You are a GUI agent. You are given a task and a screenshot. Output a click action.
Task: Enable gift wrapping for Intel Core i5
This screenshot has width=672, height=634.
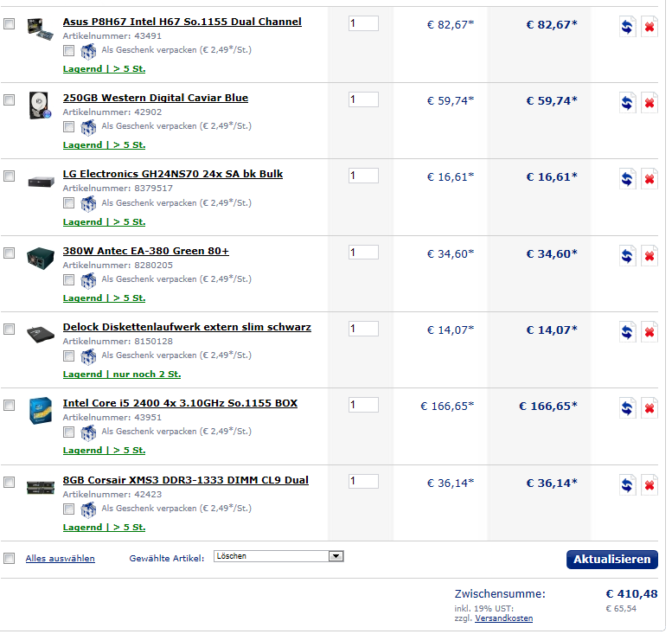point(68,432)
